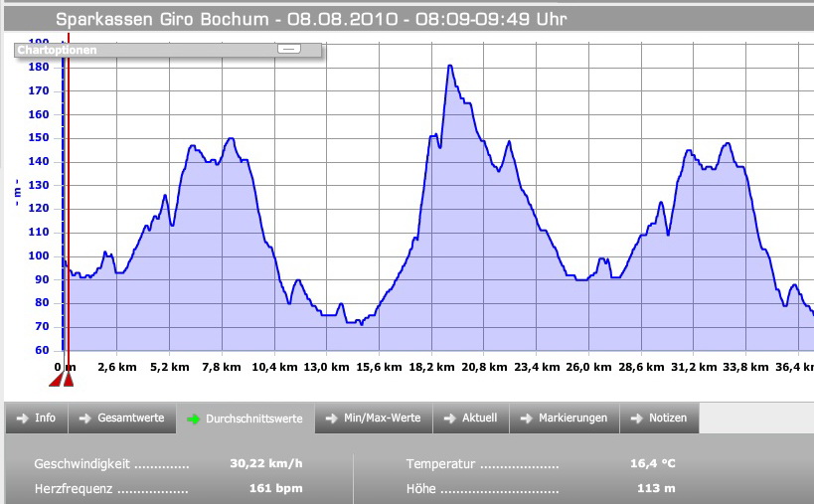Screen dimensions: 814x504
Task: Click the Chartoptionen panel title bar
Action: (x=139, y=50)
